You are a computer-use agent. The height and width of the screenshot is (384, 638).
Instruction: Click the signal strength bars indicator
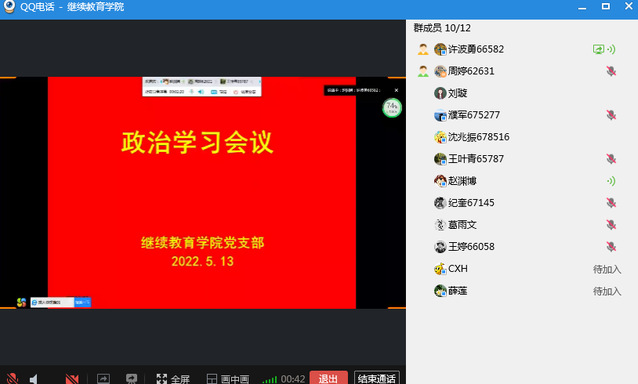coord(270,380)
